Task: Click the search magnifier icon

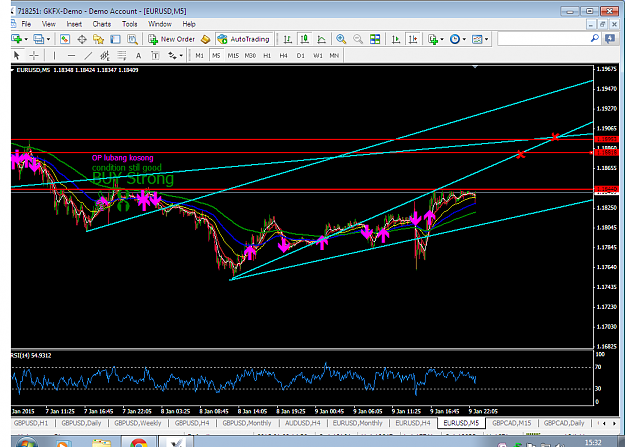Action: (x=594, y=38)
